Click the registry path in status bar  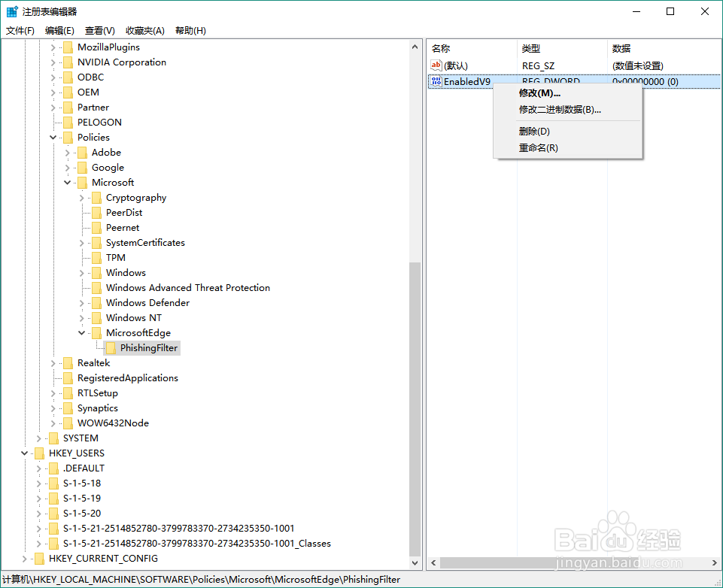201,580
